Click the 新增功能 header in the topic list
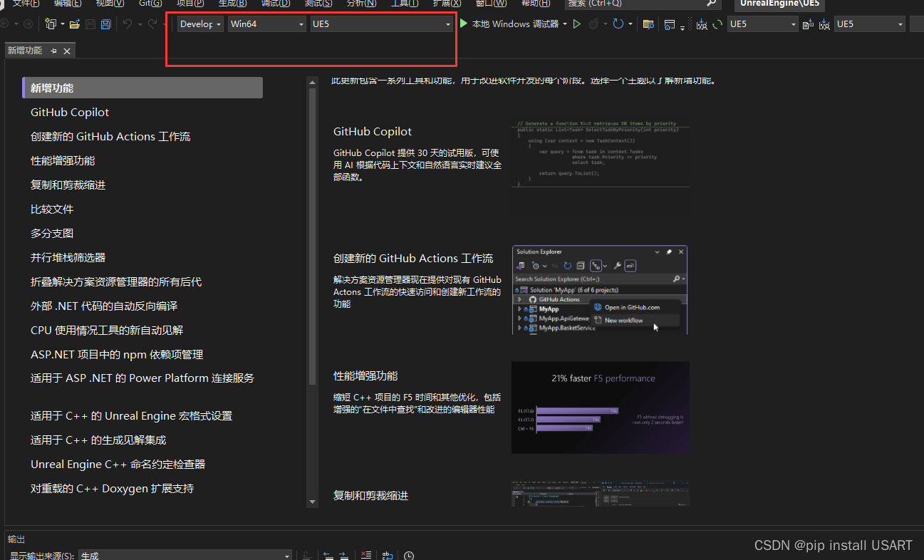 tap(142, 88)
